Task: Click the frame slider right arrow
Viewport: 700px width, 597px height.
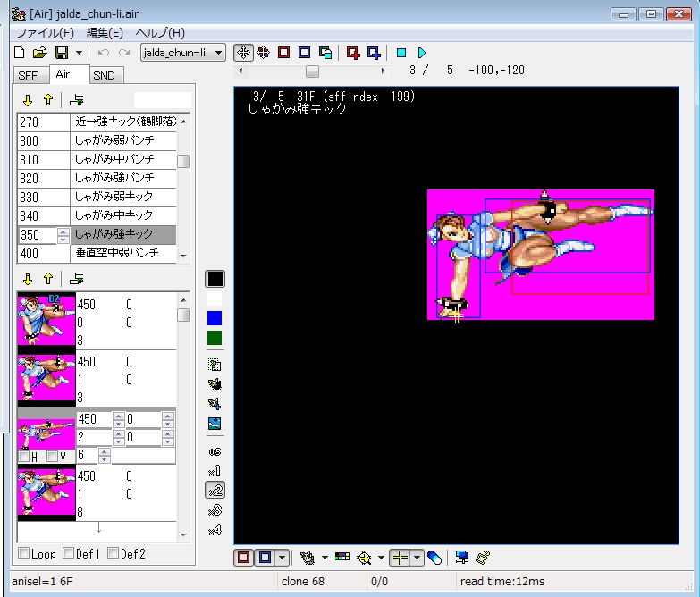Action: pos(383,71)
